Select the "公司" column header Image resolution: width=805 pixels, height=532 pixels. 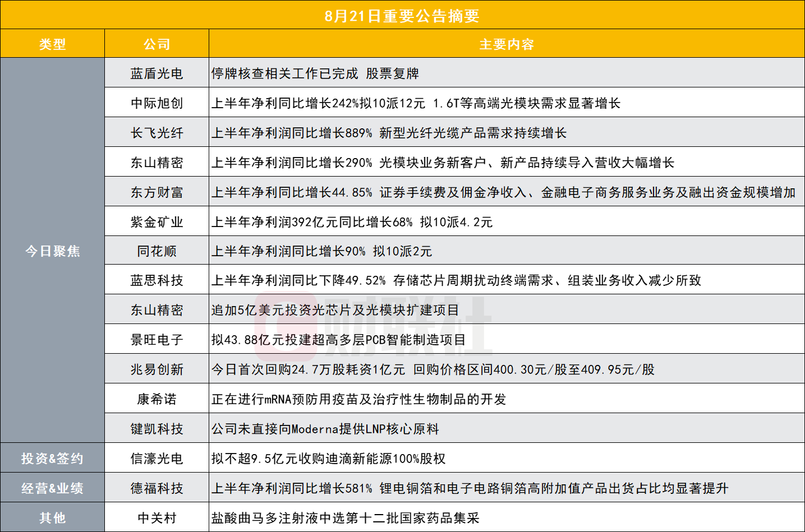pyautogui.click(x=157, y=44)
